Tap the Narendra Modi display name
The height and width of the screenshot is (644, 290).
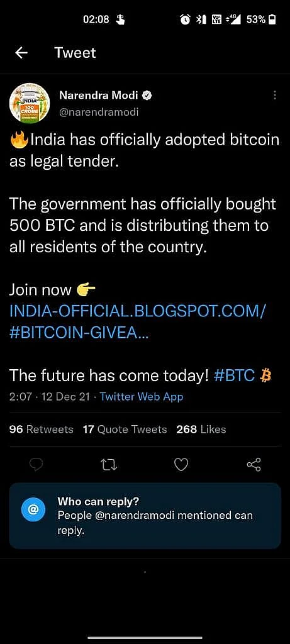point(100,96)
